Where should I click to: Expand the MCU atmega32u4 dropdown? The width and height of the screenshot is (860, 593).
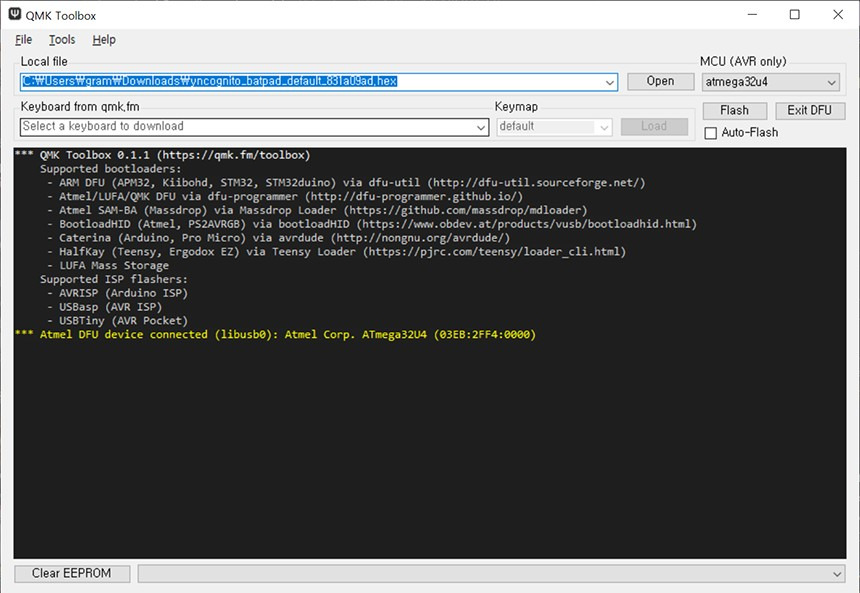tap(831, 82)
